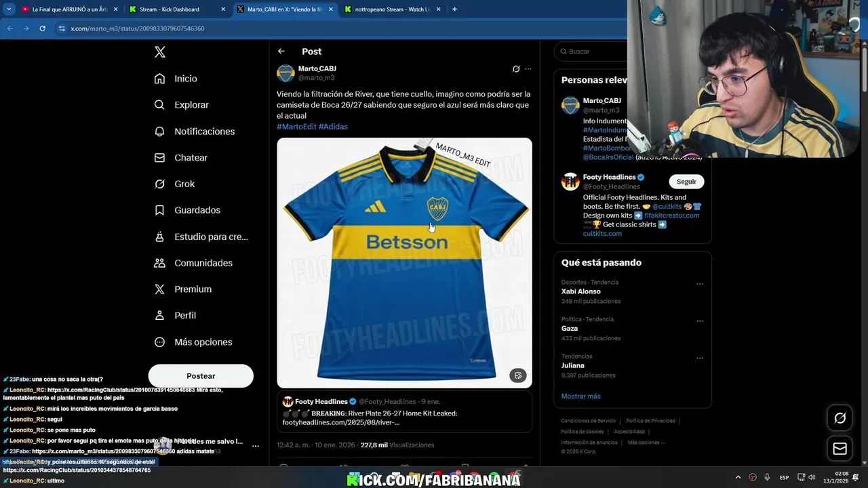The height and width of the screenshot is (488, 868).
Task: Click the edit-image icon on the jersey photo
Action: (x=518, y=375)
